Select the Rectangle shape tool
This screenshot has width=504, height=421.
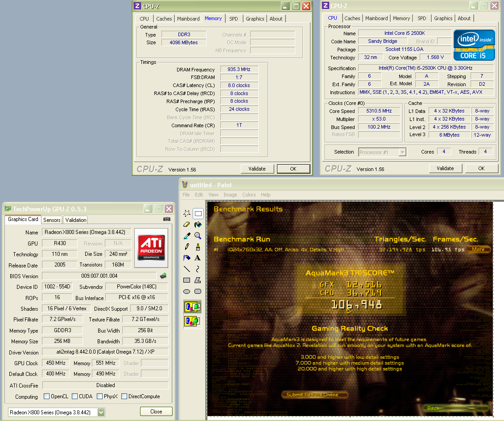pos(187,280)
